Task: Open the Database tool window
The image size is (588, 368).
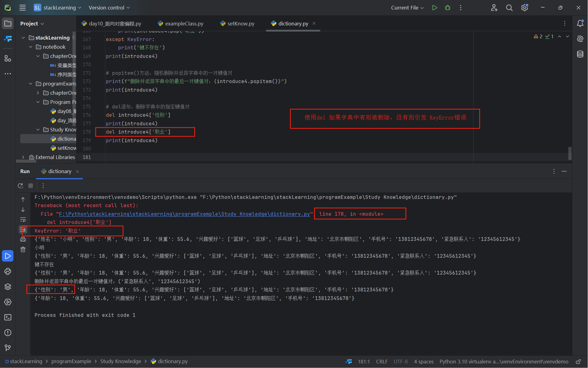Action: (x=580, y=54)
